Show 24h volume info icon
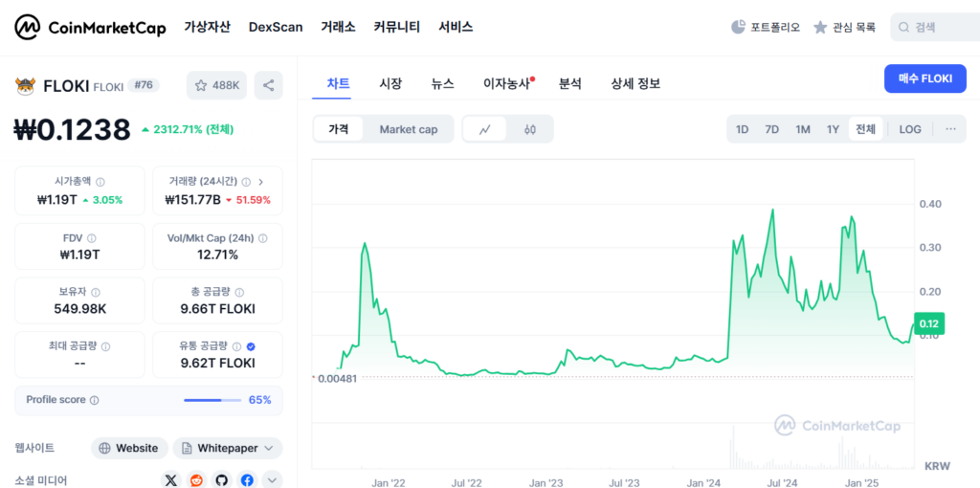The image size is (980, 488). pos(246,182)
